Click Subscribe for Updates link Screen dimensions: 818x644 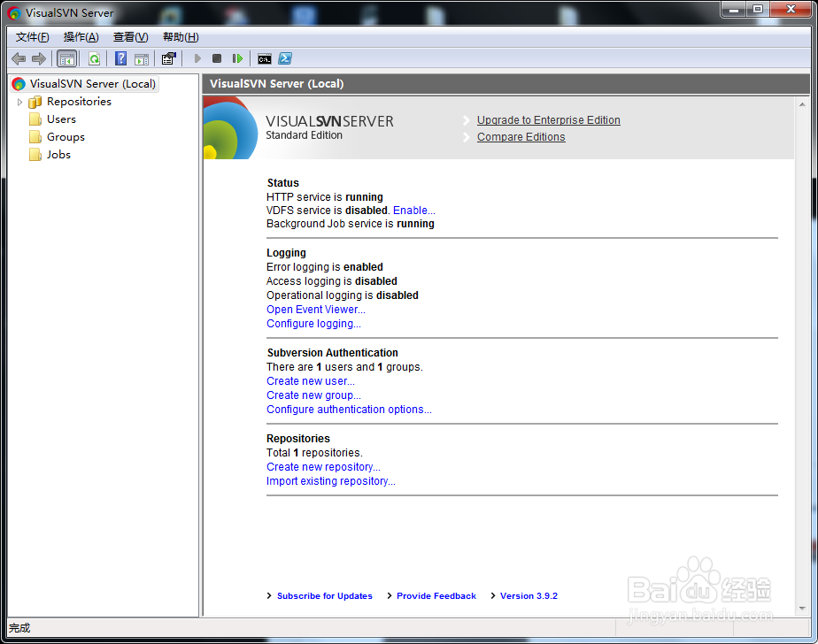click(325, 595)
